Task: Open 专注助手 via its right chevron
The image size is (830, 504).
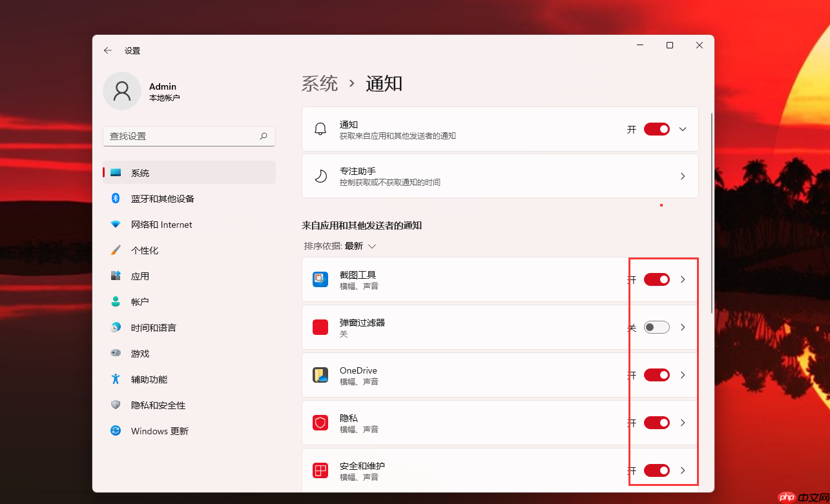Action: coord(683,176)
